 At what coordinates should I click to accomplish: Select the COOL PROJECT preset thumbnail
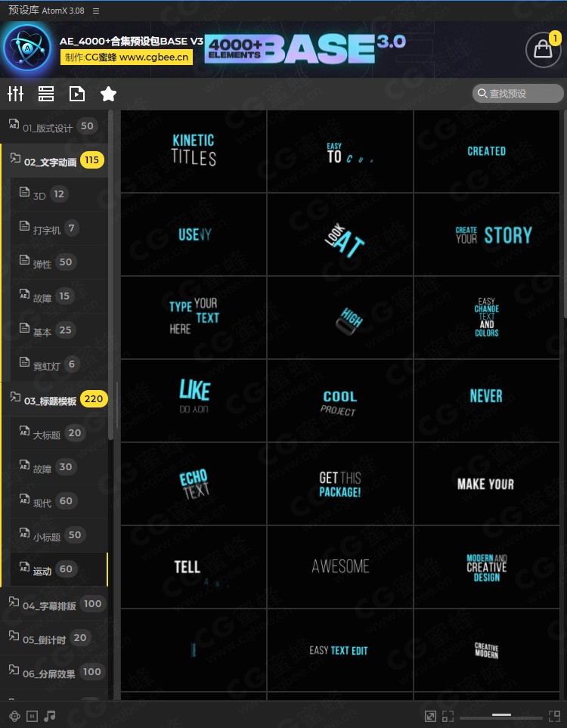340,401
